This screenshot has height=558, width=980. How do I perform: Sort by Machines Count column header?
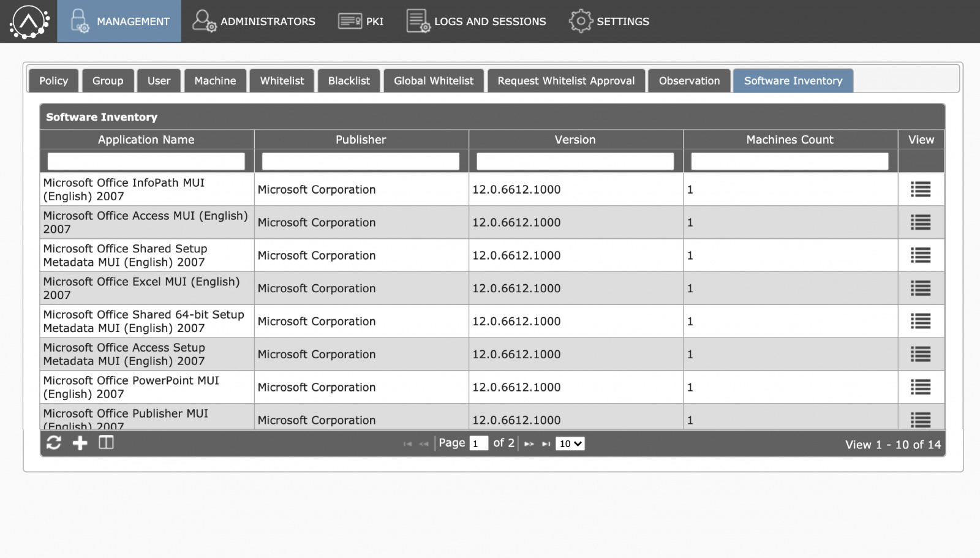pyautogui.click(x=790, y=140)
